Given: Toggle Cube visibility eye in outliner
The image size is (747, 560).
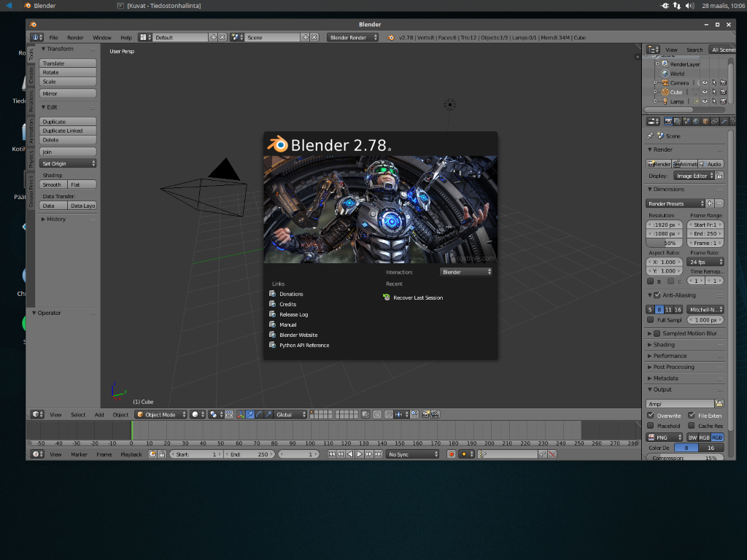Looking at the screenshot, I should point(705,92).
